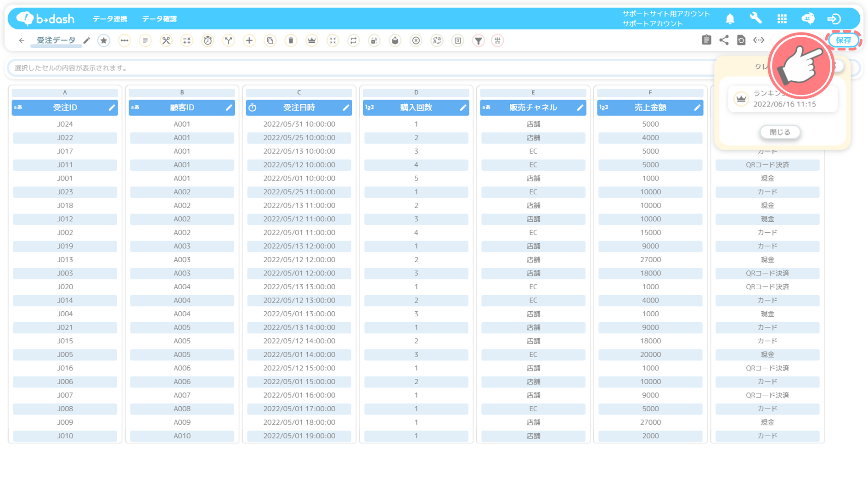Select cell J017
Viewport: 868px width, 488px height.
click(x=65, y=151)
